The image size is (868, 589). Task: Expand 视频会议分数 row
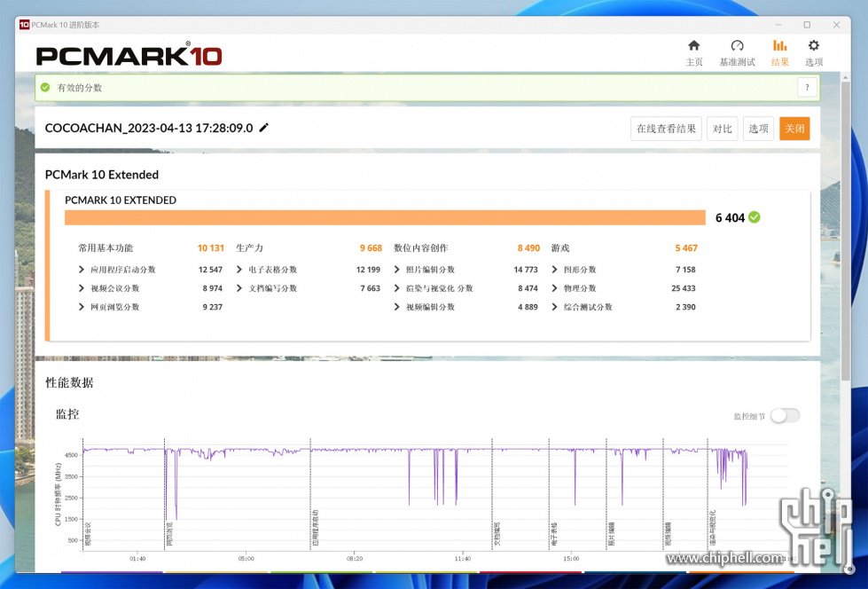tap(82, 288)
